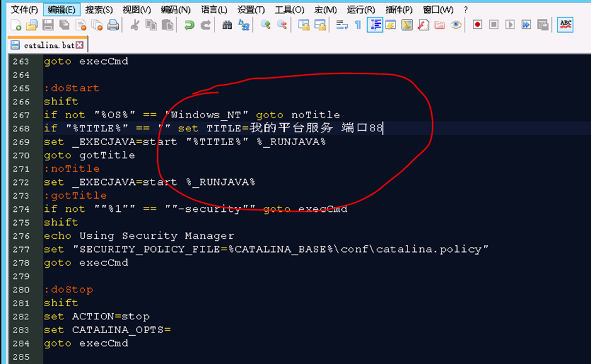Open Find with binoculars icon
This screenshot has width=591, height=364.
(227, 25)
